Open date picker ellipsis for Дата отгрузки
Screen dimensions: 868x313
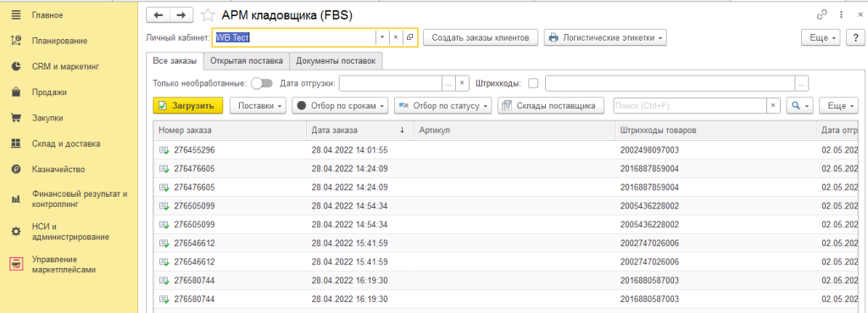[449, 84]
